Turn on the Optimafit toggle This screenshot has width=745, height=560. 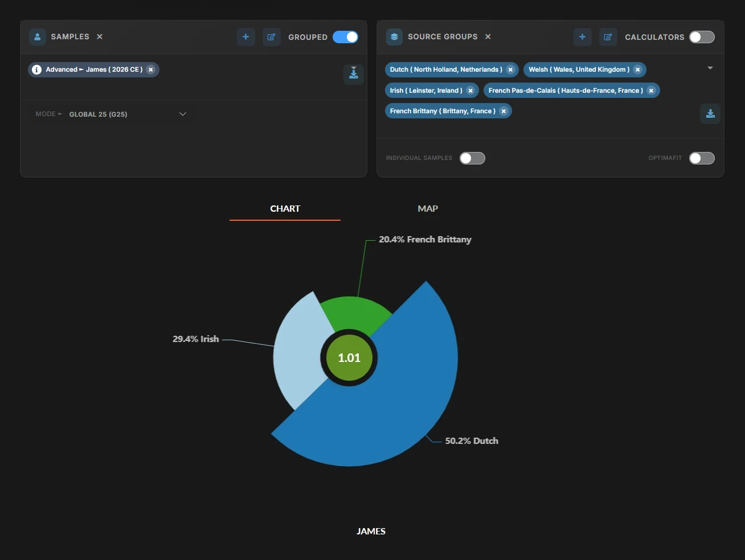[701, 158]
